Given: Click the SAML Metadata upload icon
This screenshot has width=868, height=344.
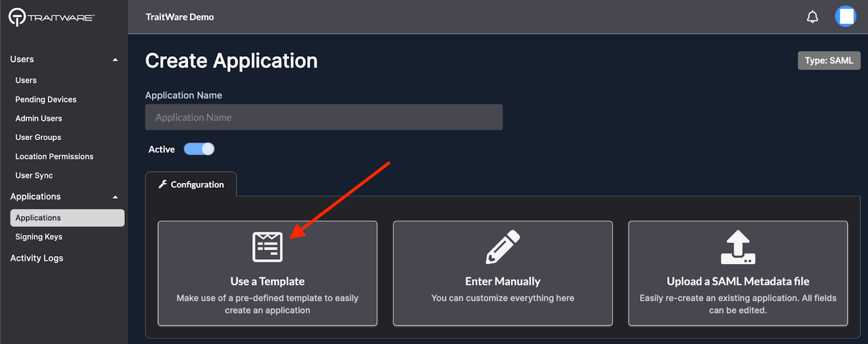Looking at the screenshot, I should 738,247.
